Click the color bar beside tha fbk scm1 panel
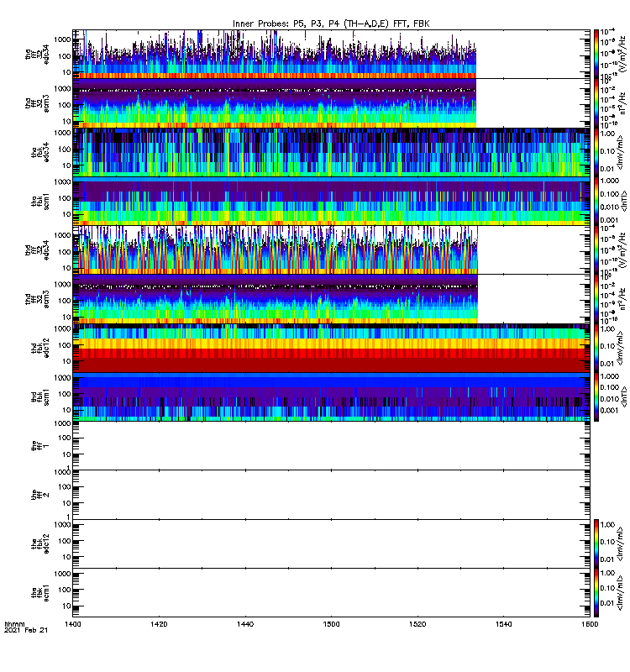Viewport: 630px width, 672px height. tap(596, 201)
